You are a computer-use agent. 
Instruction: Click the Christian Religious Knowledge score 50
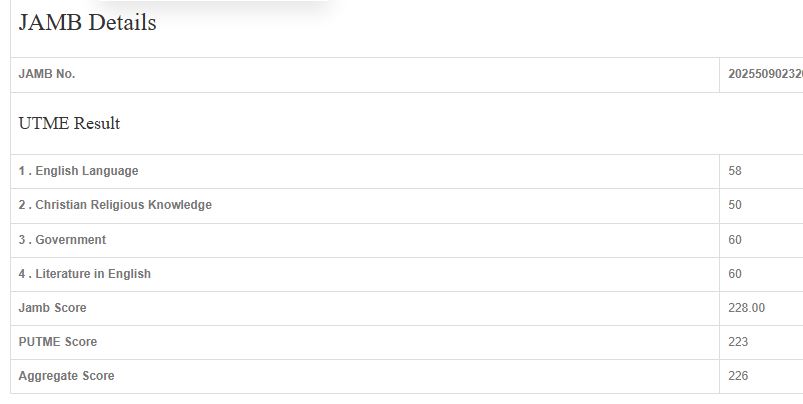pos(735,205)
